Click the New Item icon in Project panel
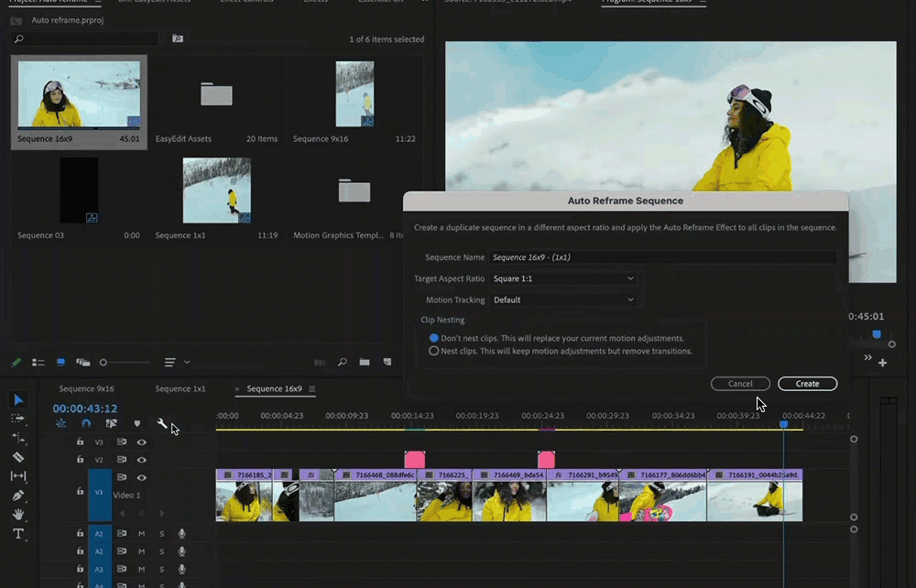This screenshot has width=916, height=588. 387,362
